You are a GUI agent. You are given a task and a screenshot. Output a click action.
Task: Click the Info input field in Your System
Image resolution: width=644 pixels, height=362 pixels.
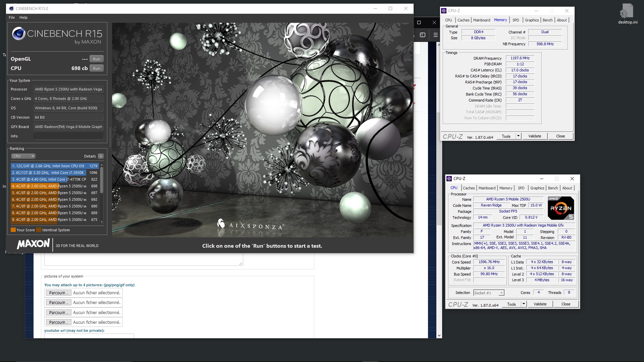[68, 136]
